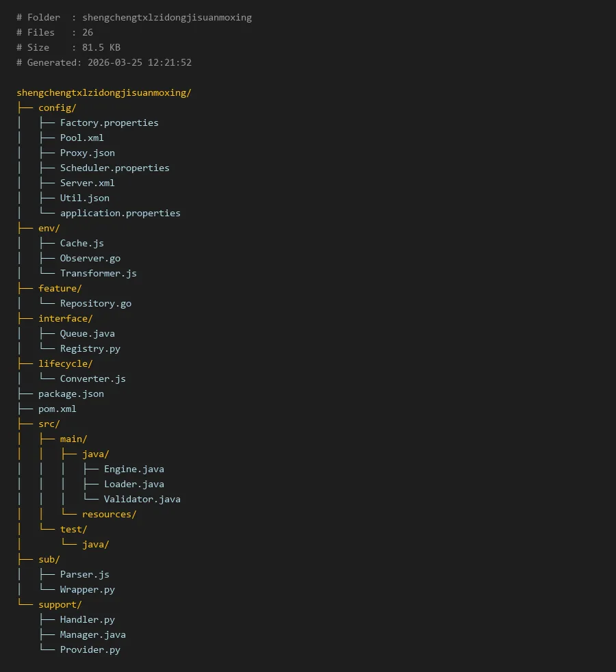Select the Observer.go file
616x672 pixels.
coord(90,258)
